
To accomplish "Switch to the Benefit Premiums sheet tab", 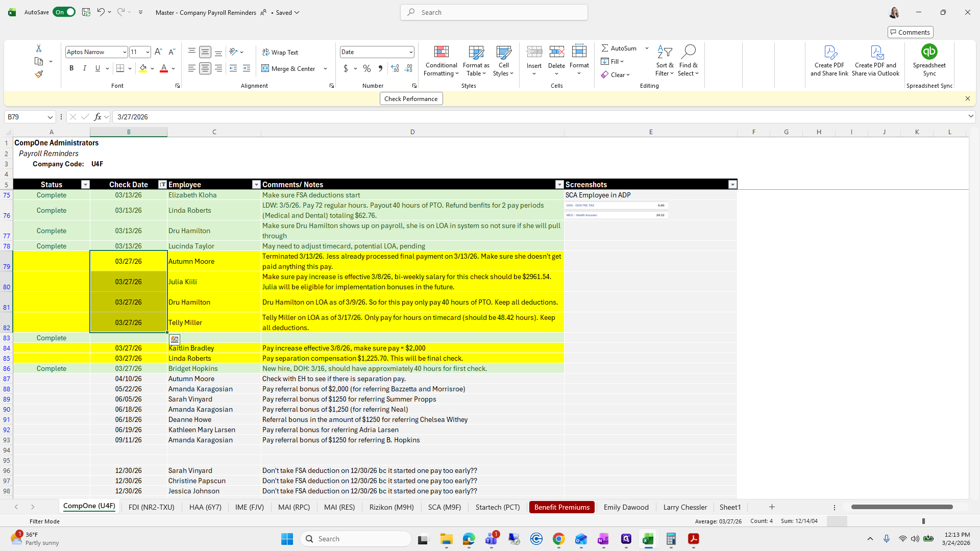I will [x=561, y=507].
